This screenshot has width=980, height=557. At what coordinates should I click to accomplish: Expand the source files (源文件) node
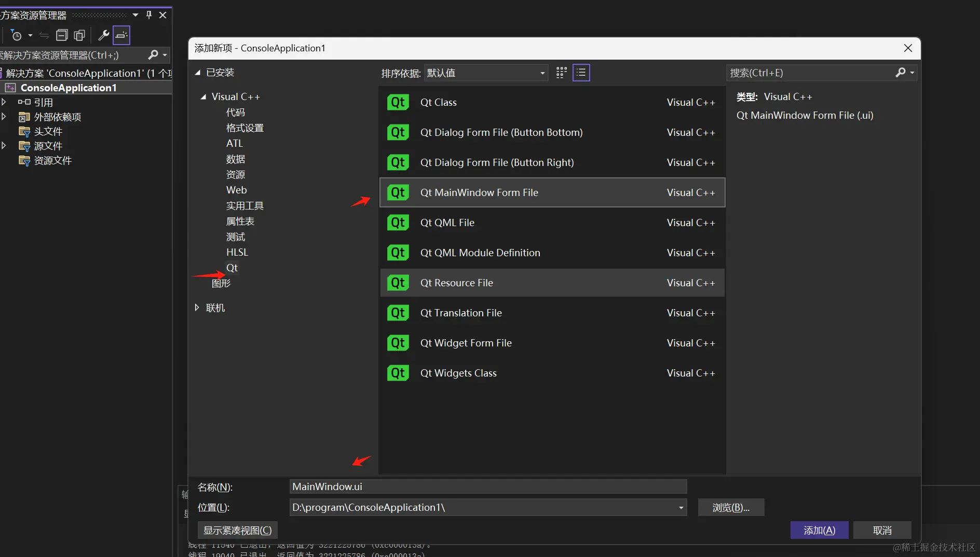4,146
